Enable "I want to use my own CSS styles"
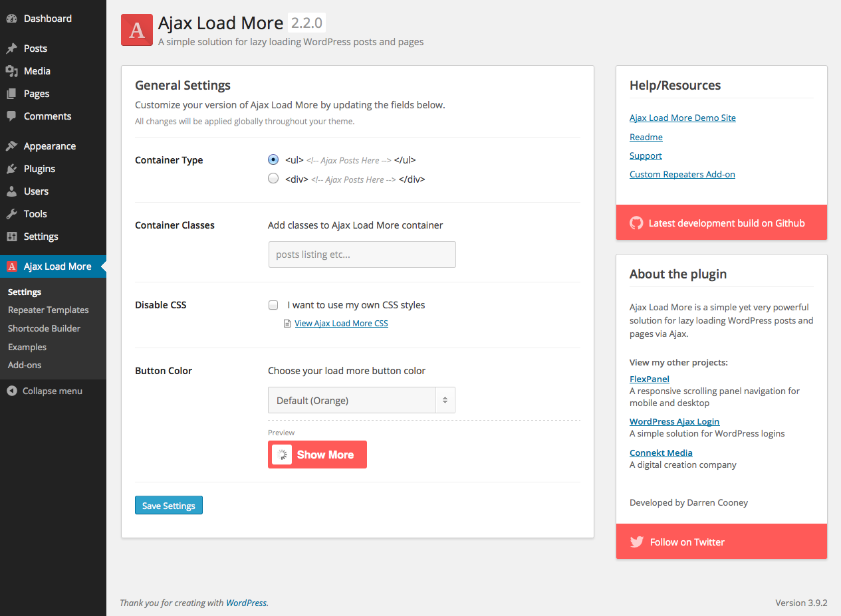The height and width of the screenshot is (616, 841). (273, 306)
